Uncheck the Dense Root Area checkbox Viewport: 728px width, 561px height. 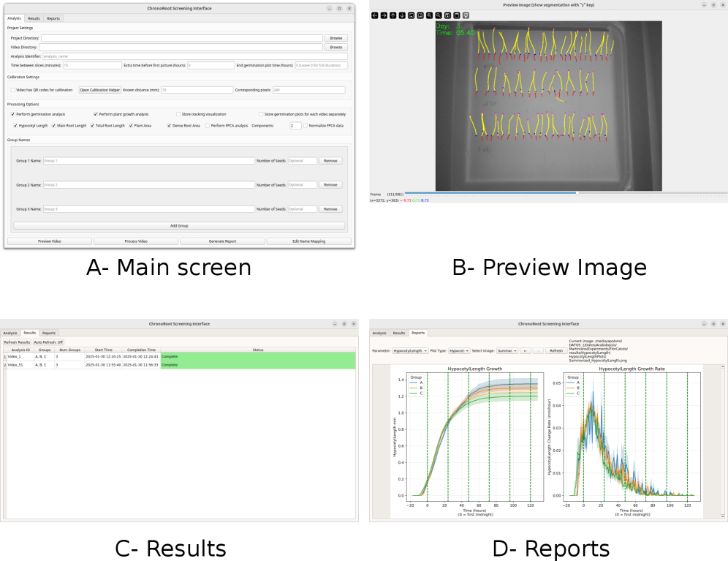pyautogui.click(x=169, y=126)
